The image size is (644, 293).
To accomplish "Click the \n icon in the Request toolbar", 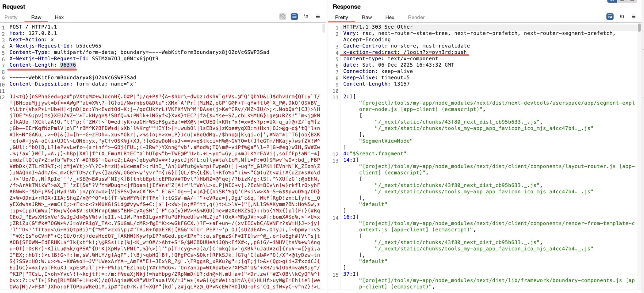I will [x=307, y=16].
